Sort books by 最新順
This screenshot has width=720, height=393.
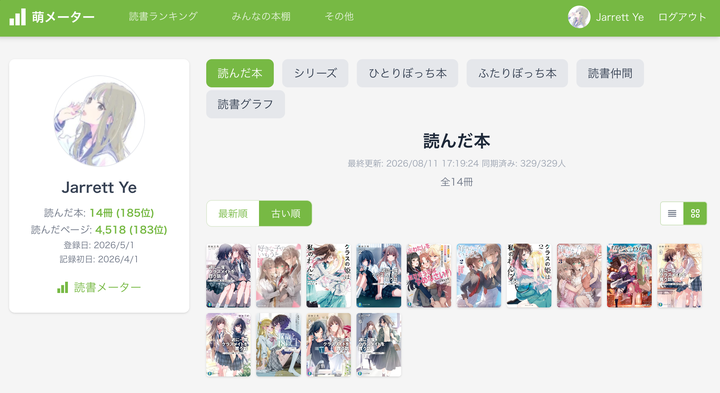[x=233, y=213]
